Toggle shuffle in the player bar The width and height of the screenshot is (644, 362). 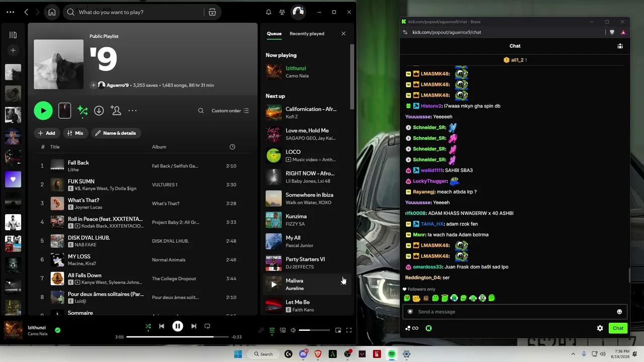coord(148,326)
